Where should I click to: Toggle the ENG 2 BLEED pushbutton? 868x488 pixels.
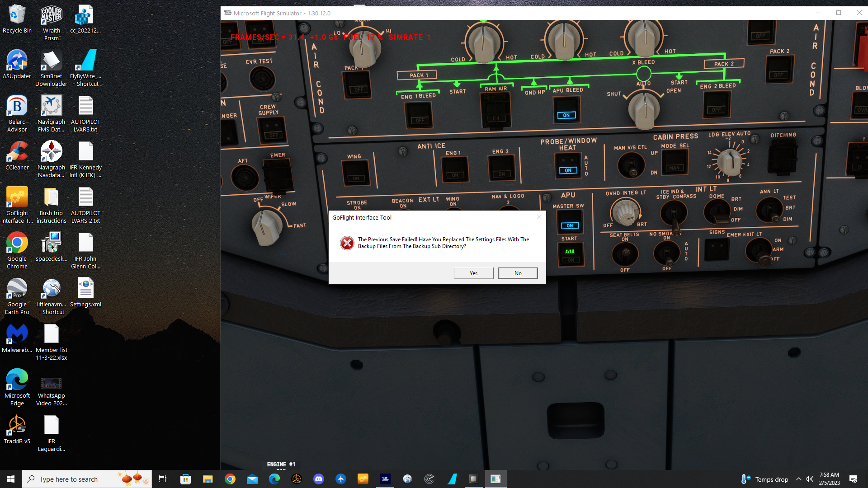tap(717, 105)
